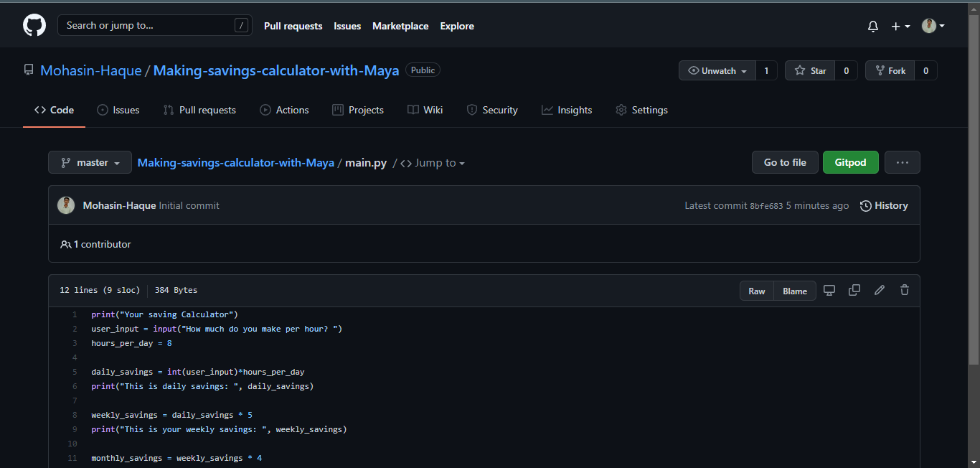The width and height of the screenshot is (980, 468).
Task: Click the Go to file button
Action: click(x=785, y=162)
